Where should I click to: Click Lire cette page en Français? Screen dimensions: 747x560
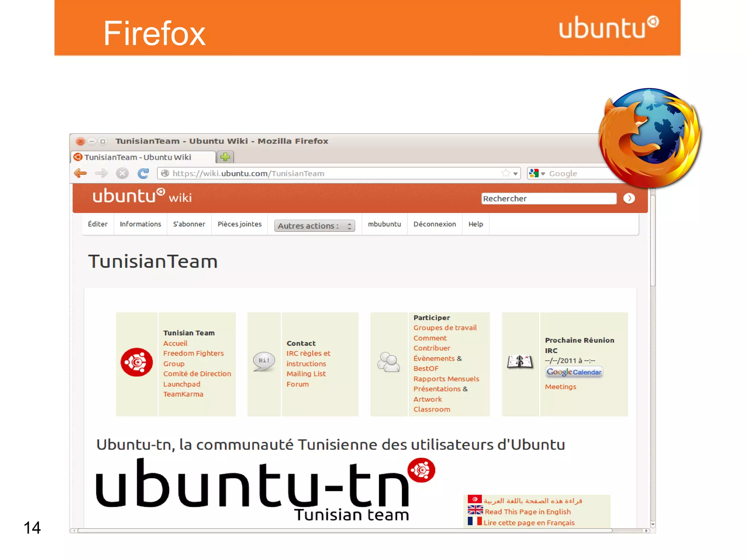coord(529,522)
